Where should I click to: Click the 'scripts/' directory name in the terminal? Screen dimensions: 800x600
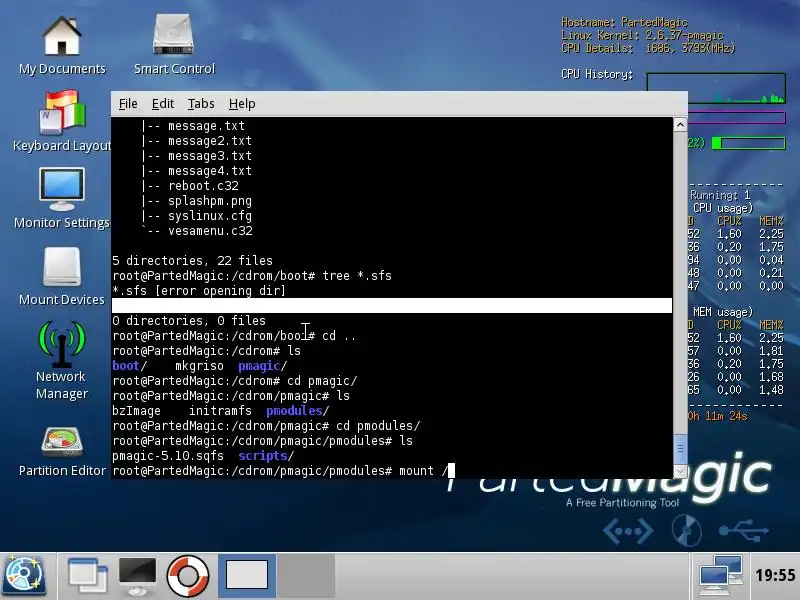(266, 456)
